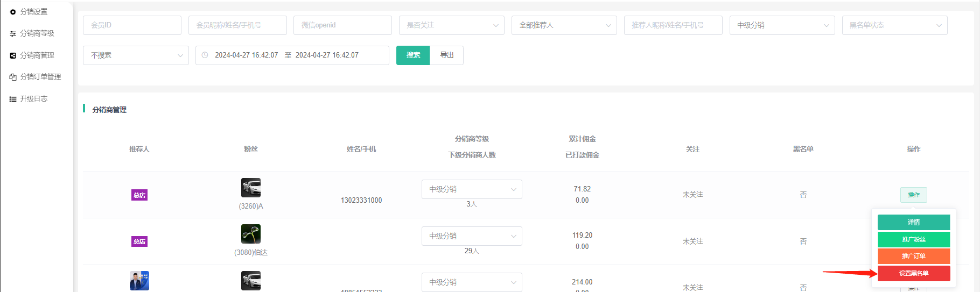Click the list icon beside 升级日志
980x292 pixels.
pos(13,99)
